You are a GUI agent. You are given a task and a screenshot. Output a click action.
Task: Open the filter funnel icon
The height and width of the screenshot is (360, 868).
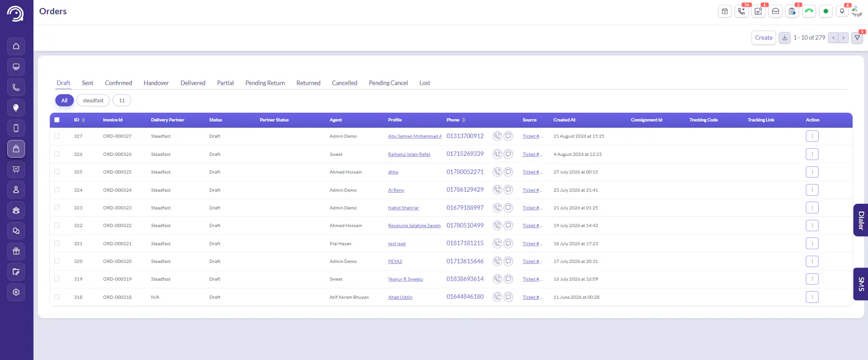[857, 37]
